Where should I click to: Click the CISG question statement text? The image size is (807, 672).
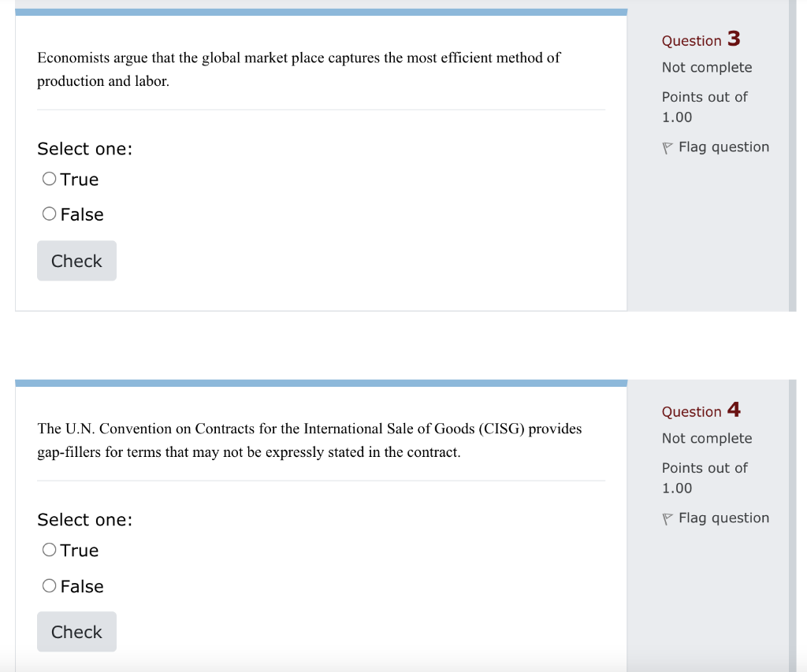(309, 440)
